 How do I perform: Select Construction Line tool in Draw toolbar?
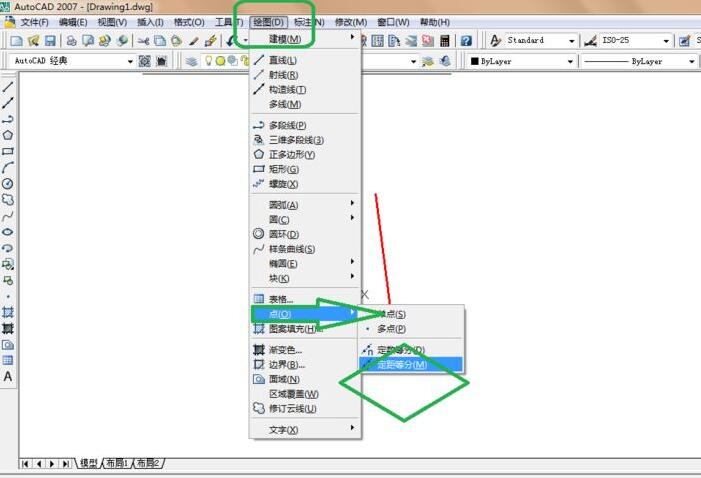[8, 102]
